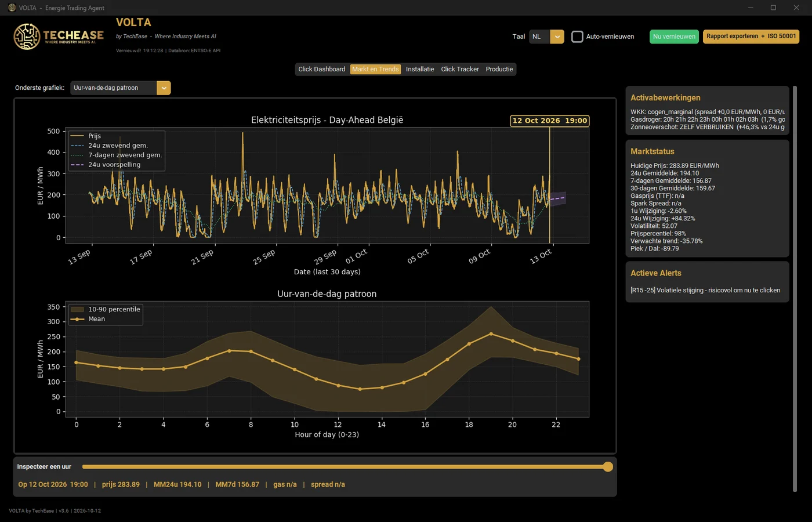This screenshot has height=522, width=812.
Task: Click the right side panel scrollbar
Action: (x=795, y=289)
